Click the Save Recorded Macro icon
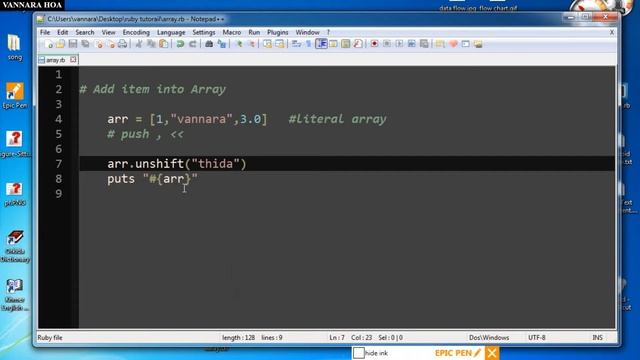This screenshot has width=640, height=360. click(x=424, y=44)
